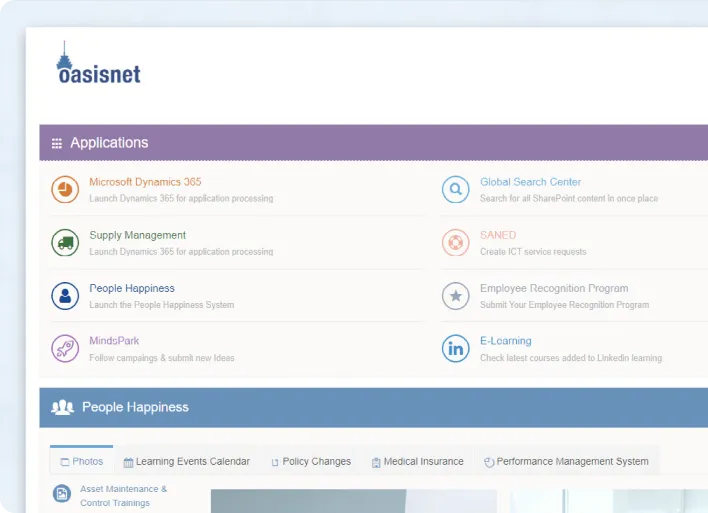Click the Asset Maintenance photo icon
Screen dimensions: 708x513
[x=62, y=494]
